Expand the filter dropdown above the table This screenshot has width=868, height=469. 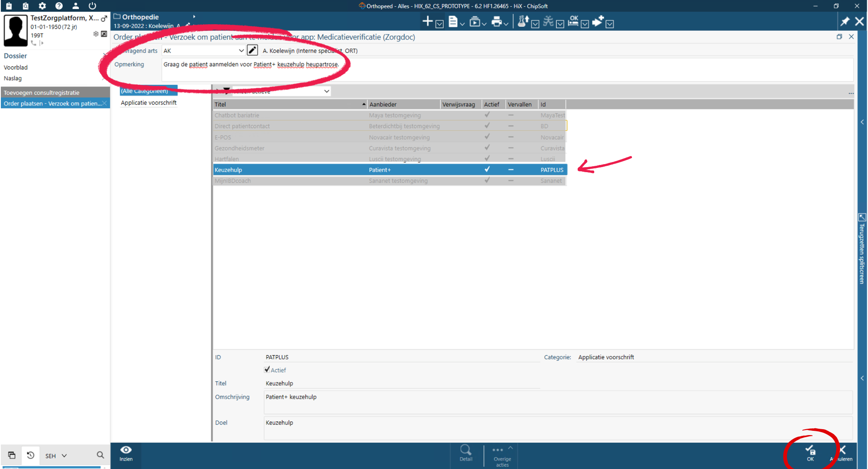(x=326, y=91)
